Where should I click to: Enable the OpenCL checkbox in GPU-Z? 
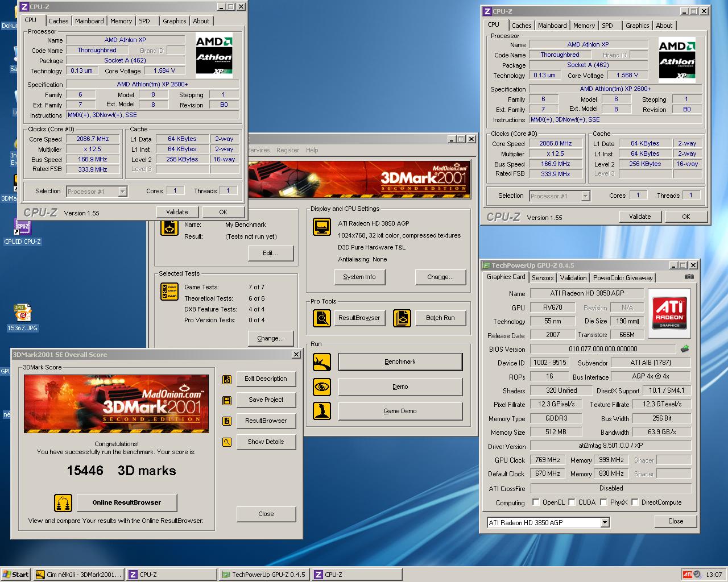coord(536,502)
